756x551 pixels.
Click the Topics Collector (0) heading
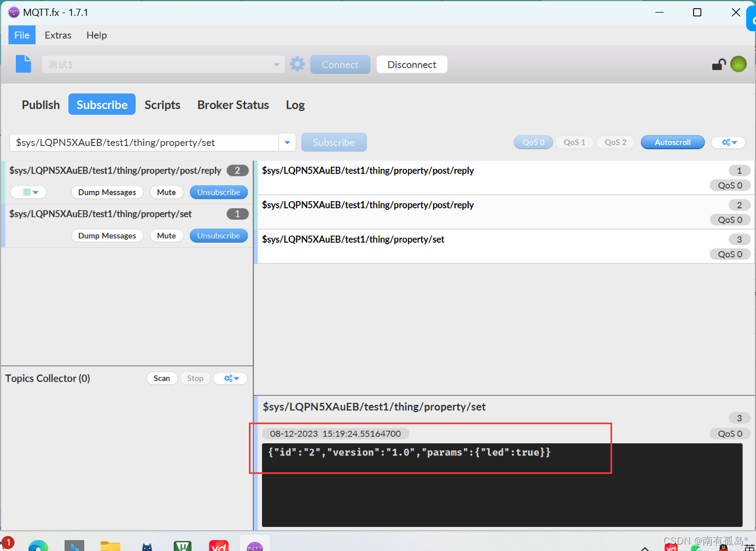pyautogui.click(x=48, y=378)
